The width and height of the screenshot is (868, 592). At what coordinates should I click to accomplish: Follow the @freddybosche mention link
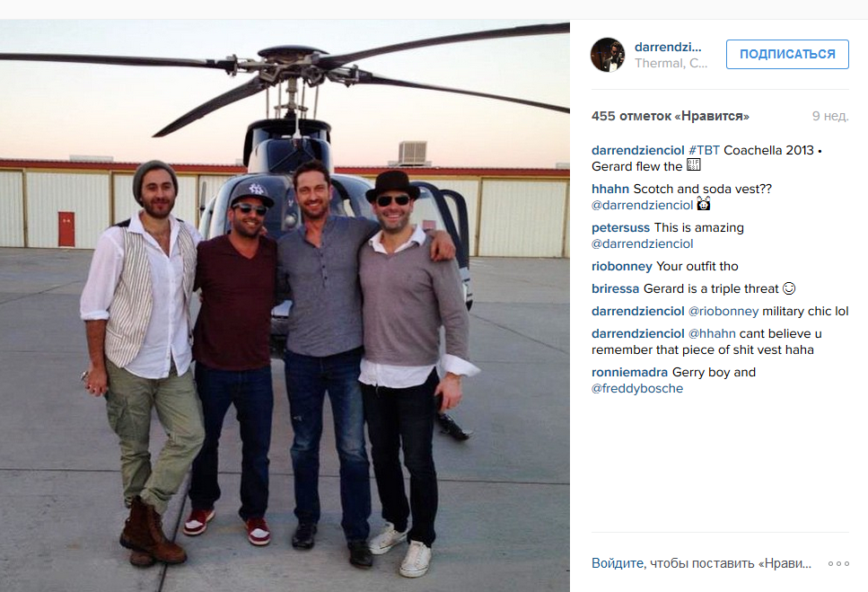click(x=637, y=389)
